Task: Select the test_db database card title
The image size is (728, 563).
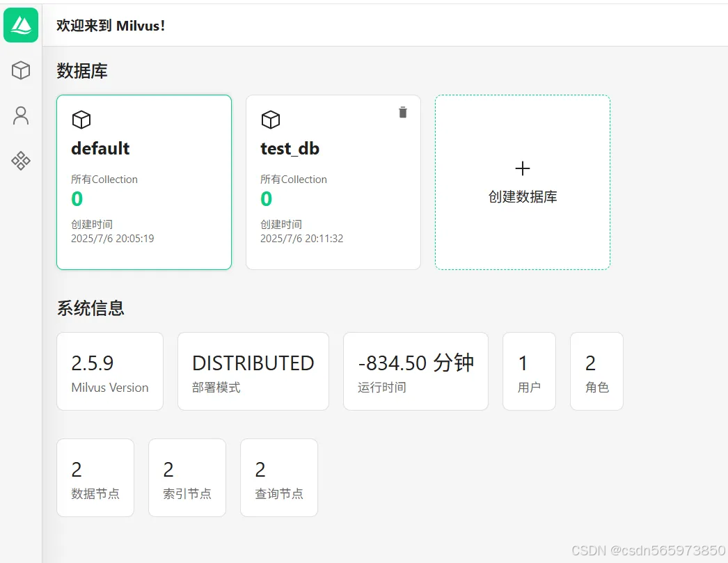Action: coord(290,148)
